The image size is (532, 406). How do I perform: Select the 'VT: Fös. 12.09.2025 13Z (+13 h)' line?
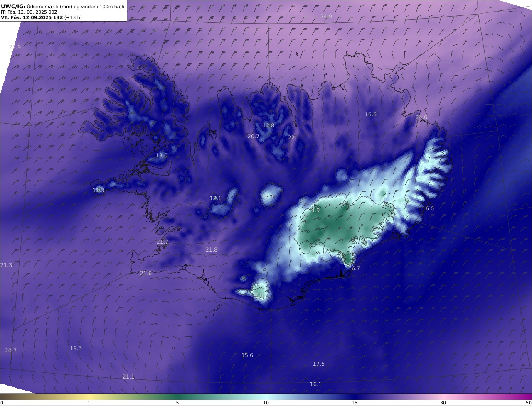coord(41,17)
